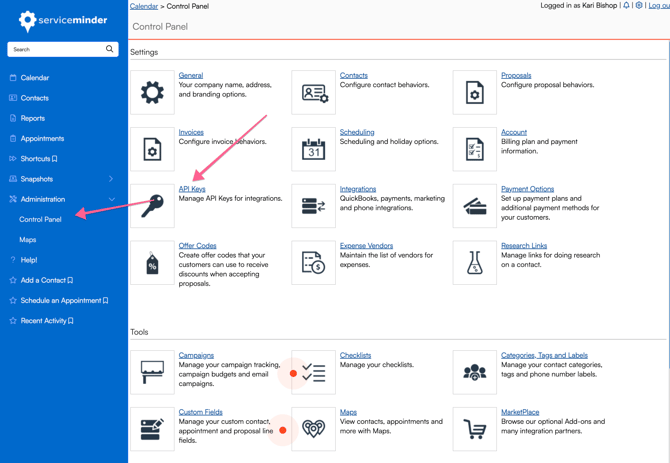Click the Scheduling link
The width and height of the screenshot is (670, 463).
[357, 132]
